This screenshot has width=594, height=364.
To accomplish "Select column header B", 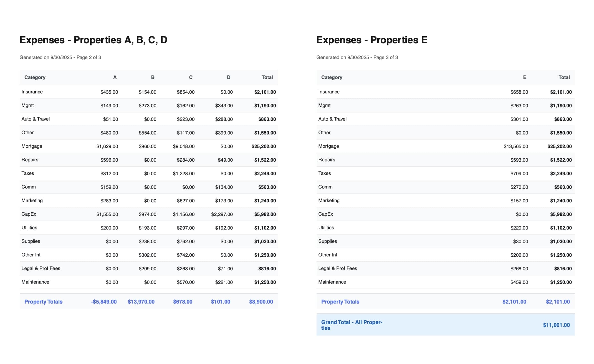I will point(153,77).
